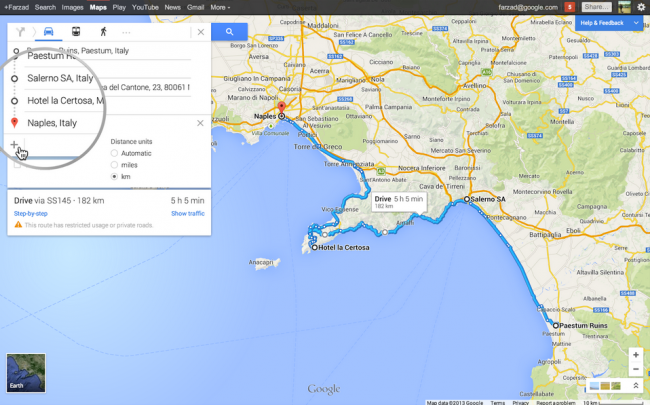This screenshot has width=650, height=405.
Task: Open the profile photo avatar
Action: (x=624, y=7)
